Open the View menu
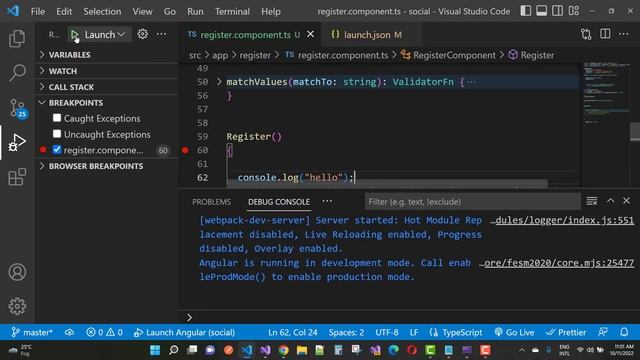The height and width of the screenshot is (360, 640). (x=142, y=11)
